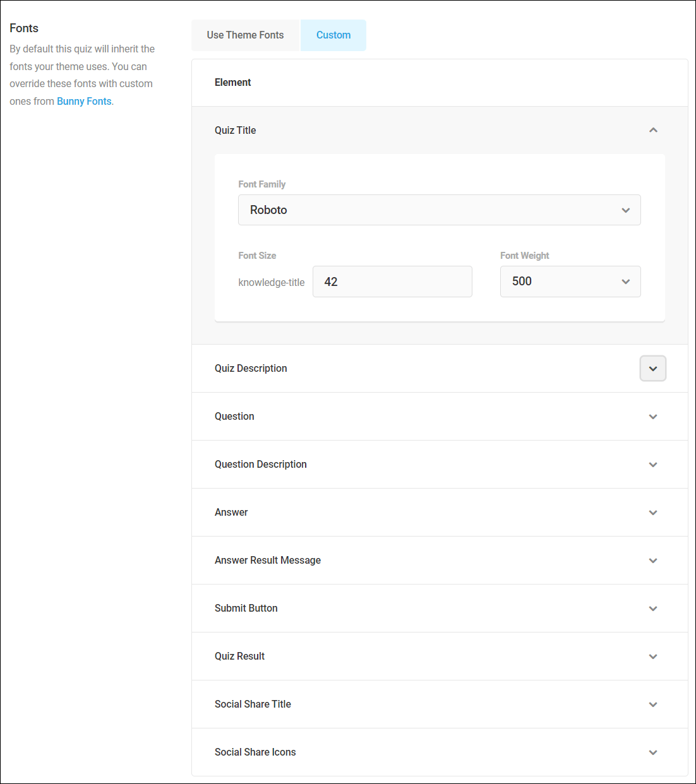Click the Fonts section heading
The image size is (696, 784).
point(24,28)
